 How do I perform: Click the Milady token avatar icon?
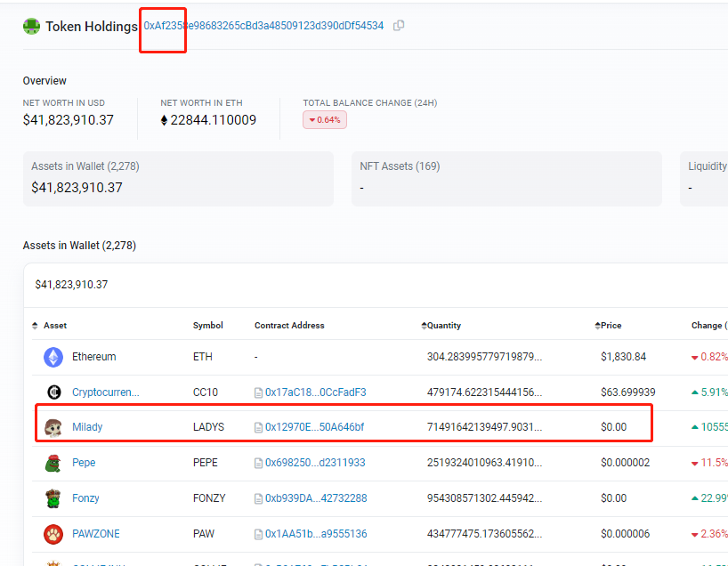pyautogui.click(x=53, y=427)
